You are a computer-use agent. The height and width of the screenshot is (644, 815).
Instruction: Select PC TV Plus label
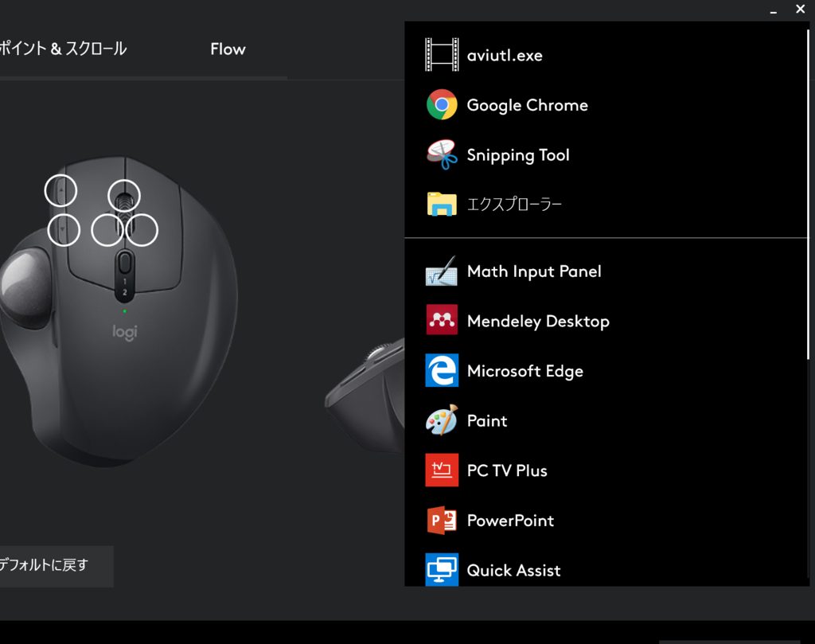pos(507,470)
